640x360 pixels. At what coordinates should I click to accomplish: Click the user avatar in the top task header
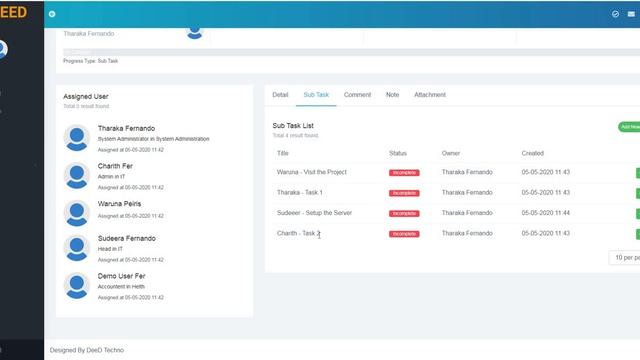click(195, 32)
